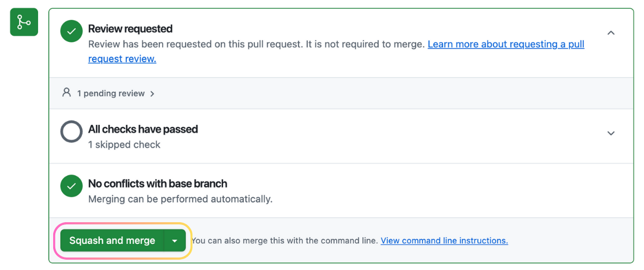Open the Learn more about requesting review link
Image resolution: width=644 pixels, height=270 pixels.
pos(506,45)
